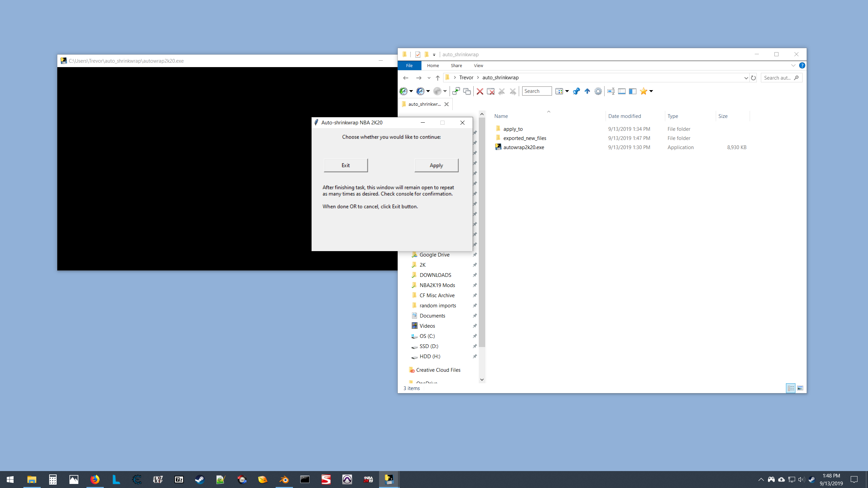
Task: Switch to large icons view at bottom right
Action: point(800,388)
